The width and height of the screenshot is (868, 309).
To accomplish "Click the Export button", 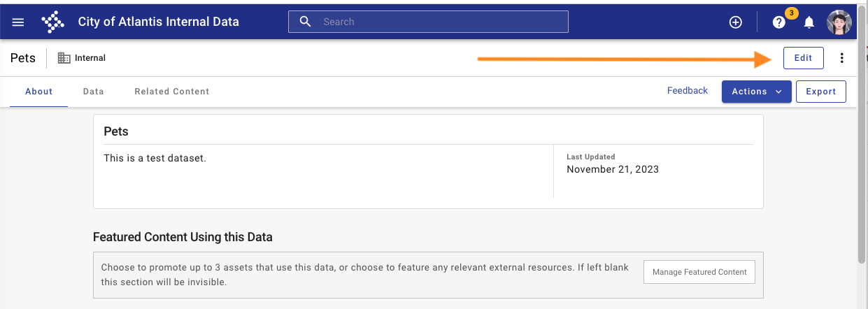I will 821,92.
